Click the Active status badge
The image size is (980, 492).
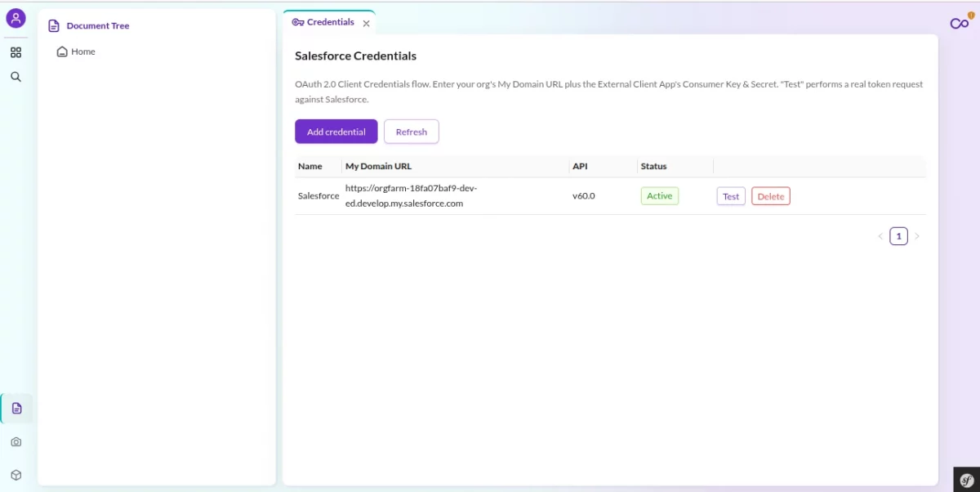click(660, 196)
